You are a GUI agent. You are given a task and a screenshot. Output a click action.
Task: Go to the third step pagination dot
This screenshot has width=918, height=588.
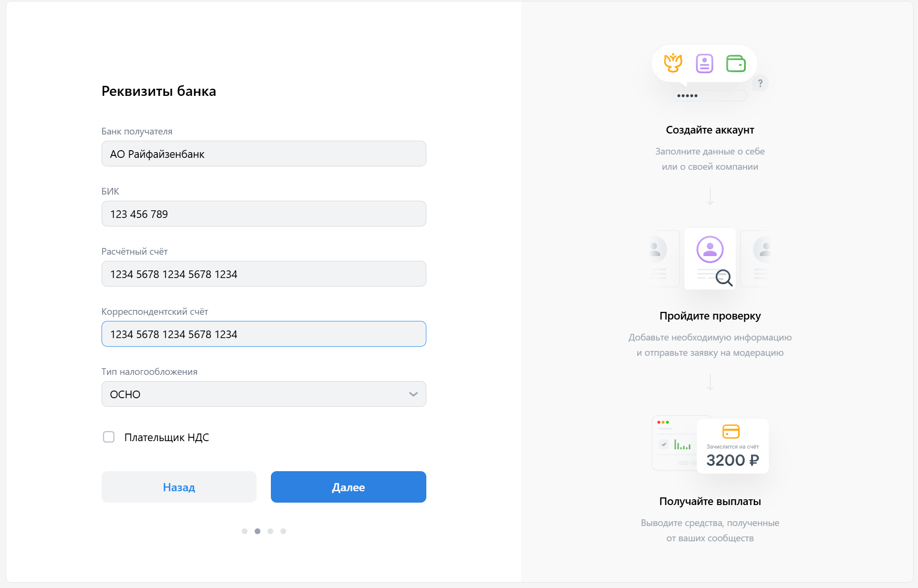(x=270, y=531)
